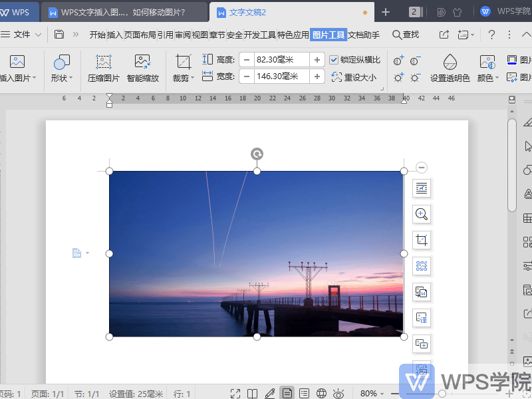Viewport: 532px width, 399px height.
Task: Click Set Transparent Color (设置透明色)
Action: 450,69
